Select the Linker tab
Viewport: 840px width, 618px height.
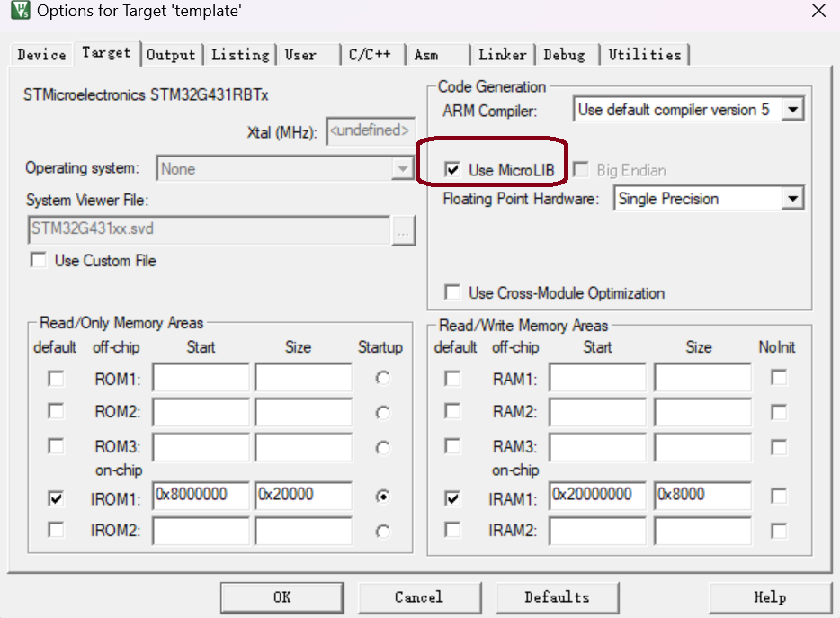(502, 54)
